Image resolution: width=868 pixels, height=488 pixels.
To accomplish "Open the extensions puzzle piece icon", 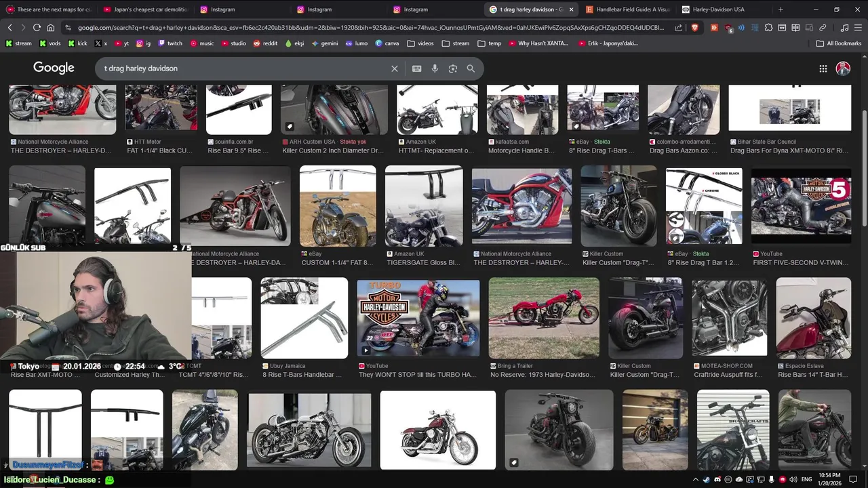I will (768, 28).
